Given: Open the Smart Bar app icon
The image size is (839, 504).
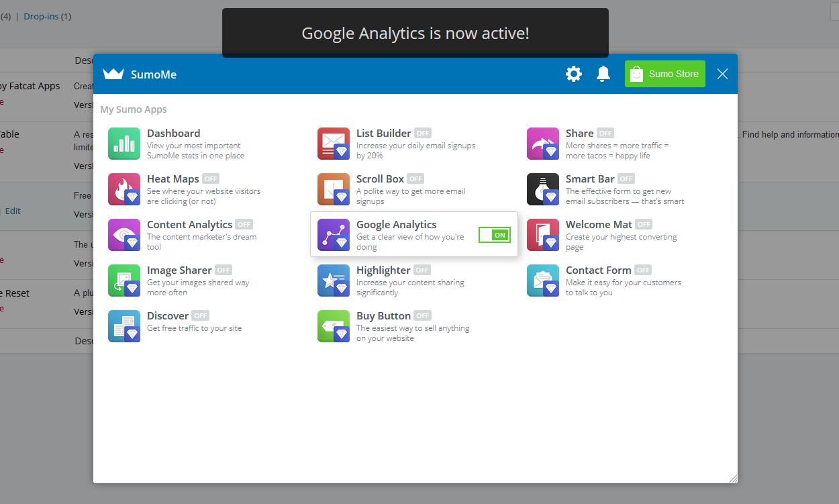Looking at the screenshot, I should (x=543, y=189).
